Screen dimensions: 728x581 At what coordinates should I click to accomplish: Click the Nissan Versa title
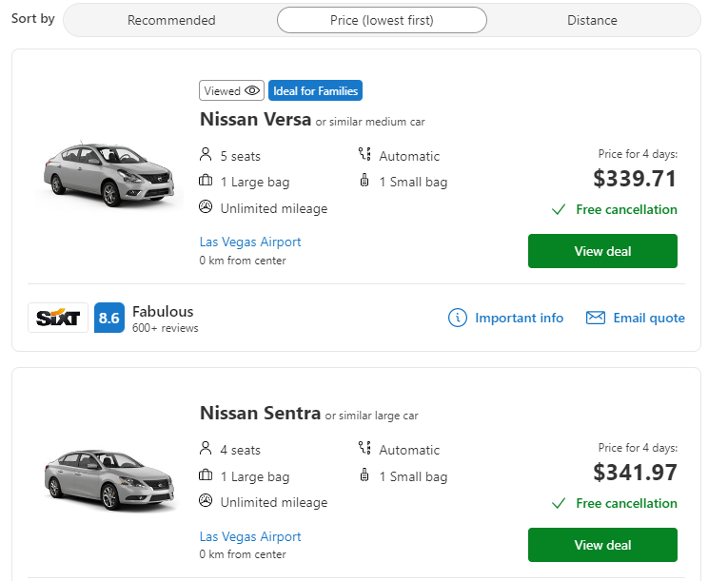click(255, 119)
